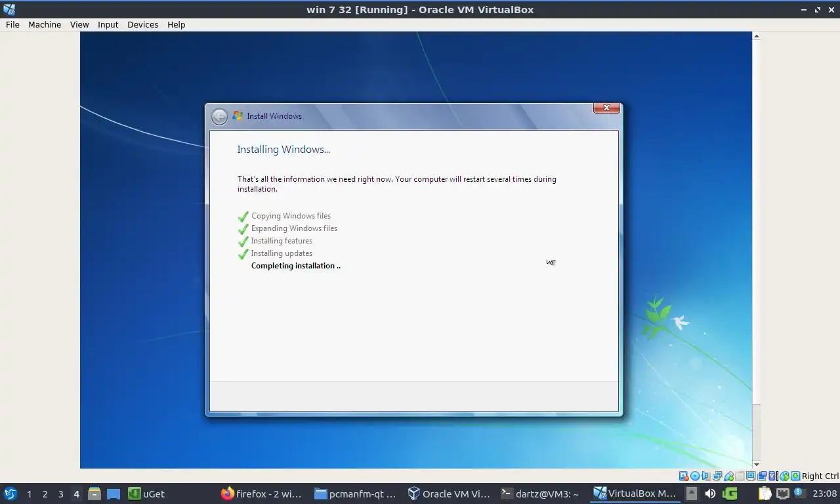The image size is (840, 504).
Task: Click the eject removable media tray icon
Action: 692,493
